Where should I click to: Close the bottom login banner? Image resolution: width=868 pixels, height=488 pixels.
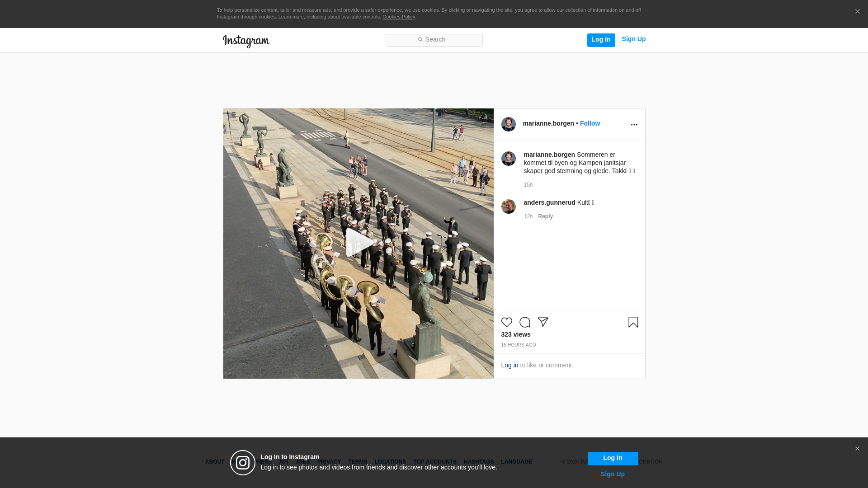(x=857, y=449)
